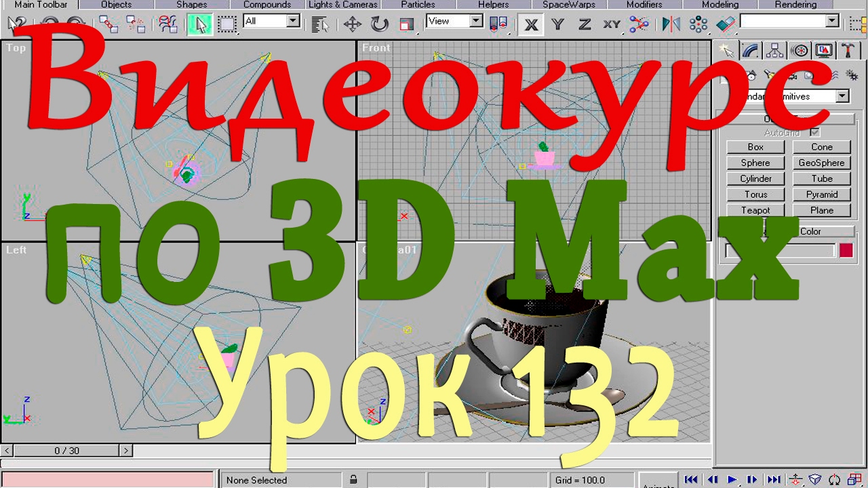Click the Sphere primitive button
Screen dimensions: 868x488
tap(755, 163)
